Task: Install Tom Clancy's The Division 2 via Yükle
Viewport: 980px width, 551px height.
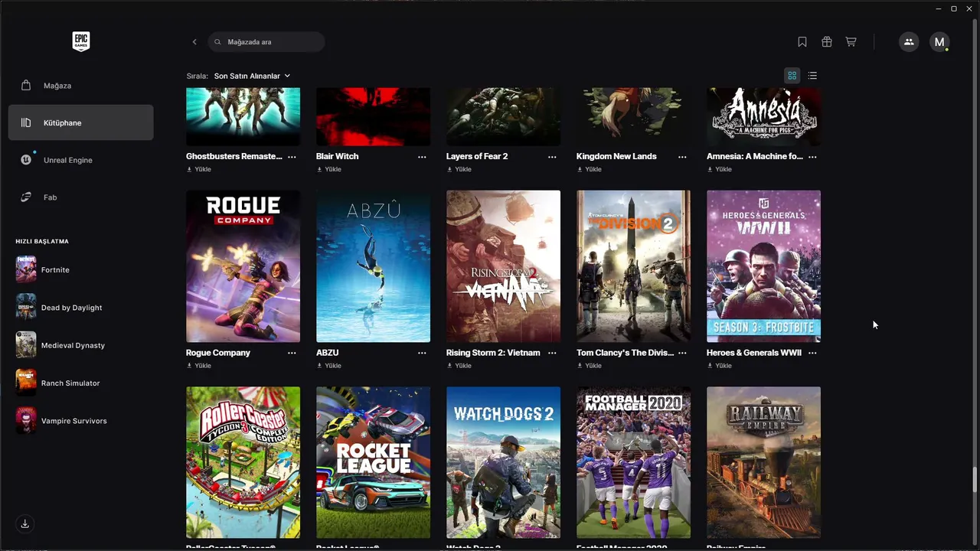Action: point(590,366)
